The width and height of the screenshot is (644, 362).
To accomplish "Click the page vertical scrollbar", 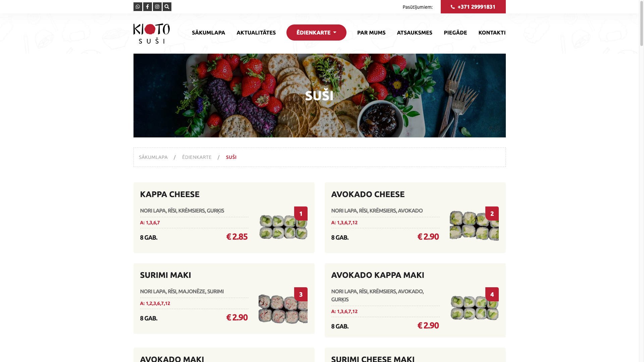I will pyautogui.click(x=641, y=181).
